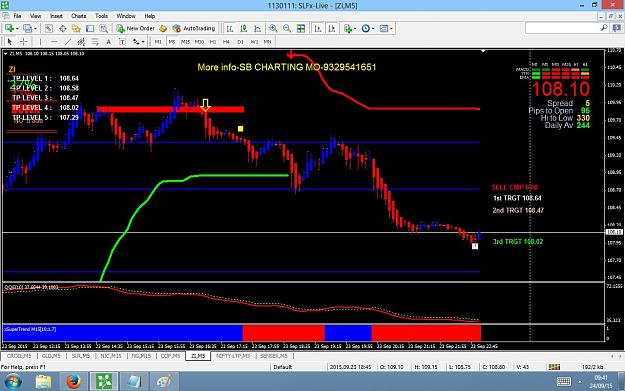
Task: Click the search magnifier icon
Action: [x=604, y=28]
